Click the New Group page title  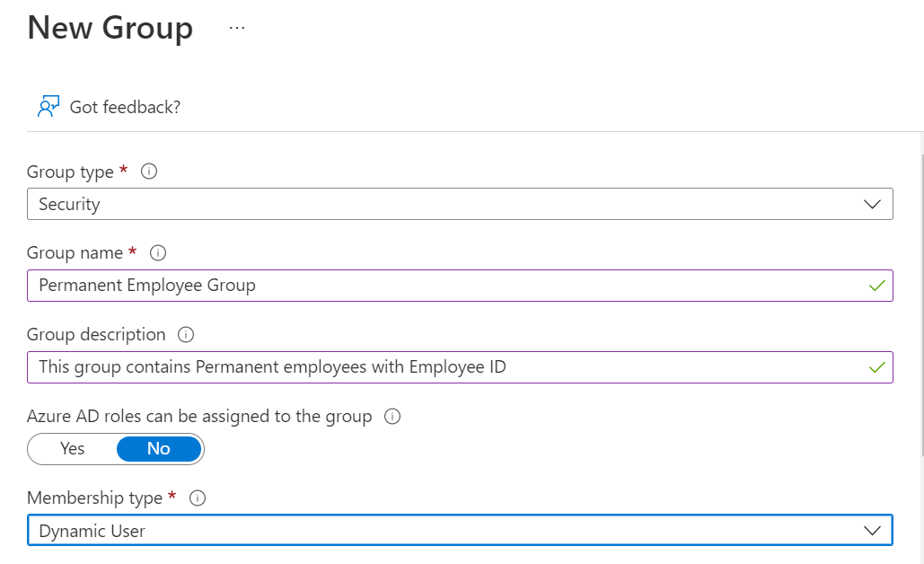click(x=110, y=28)
